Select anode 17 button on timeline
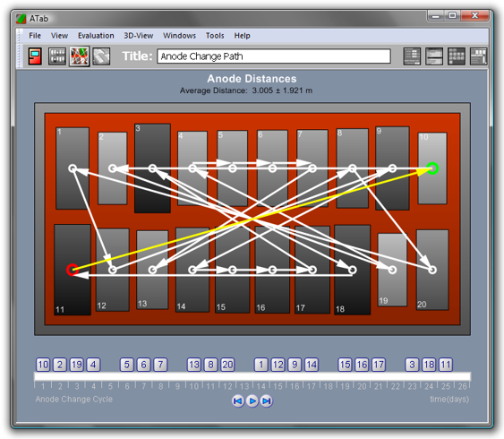This screenshot has height=439, width=504. [x=379, y=365]
